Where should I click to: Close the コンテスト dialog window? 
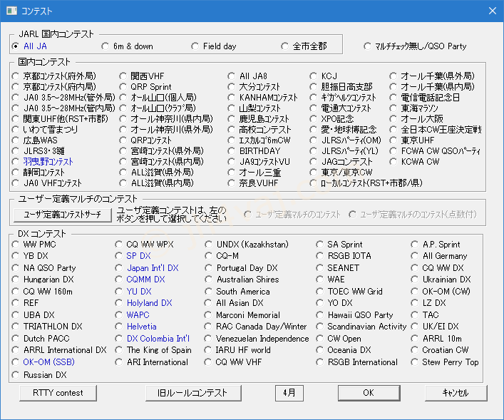pos(493,11)
